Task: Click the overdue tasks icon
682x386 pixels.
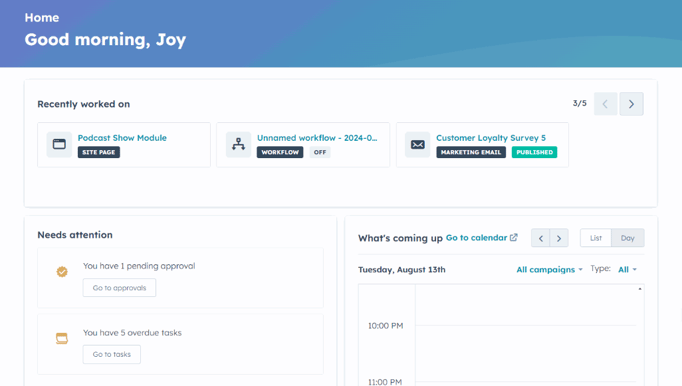Action: click(x=62, y=338)
